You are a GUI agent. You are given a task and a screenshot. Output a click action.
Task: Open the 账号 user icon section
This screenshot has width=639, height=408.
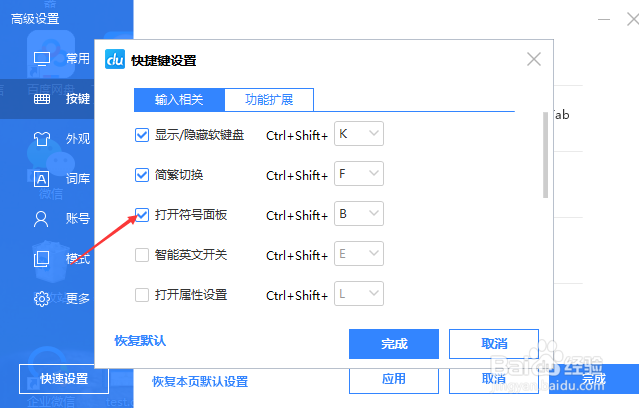click(x=41, y=219)
